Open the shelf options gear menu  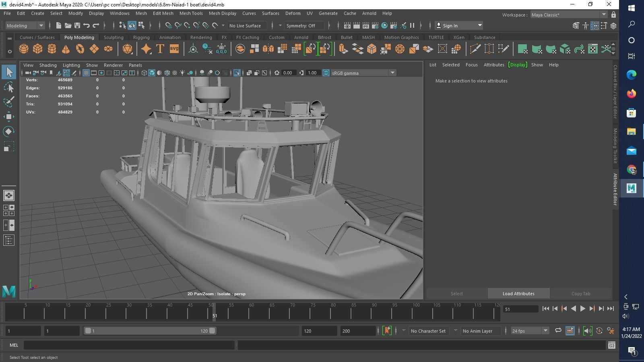pos(9,51)
